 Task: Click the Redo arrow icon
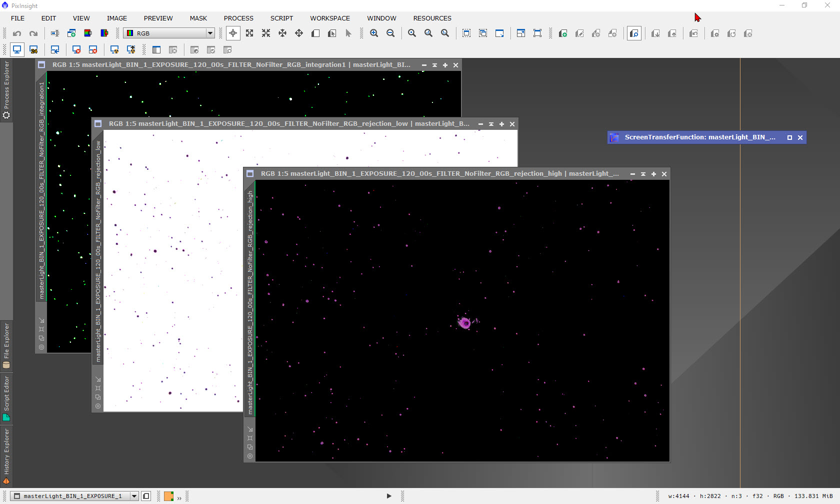[33, 33]
